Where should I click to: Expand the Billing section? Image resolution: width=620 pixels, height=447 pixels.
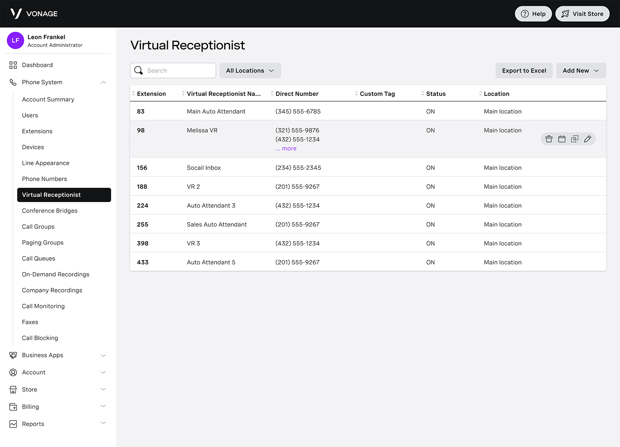point(103,407)
